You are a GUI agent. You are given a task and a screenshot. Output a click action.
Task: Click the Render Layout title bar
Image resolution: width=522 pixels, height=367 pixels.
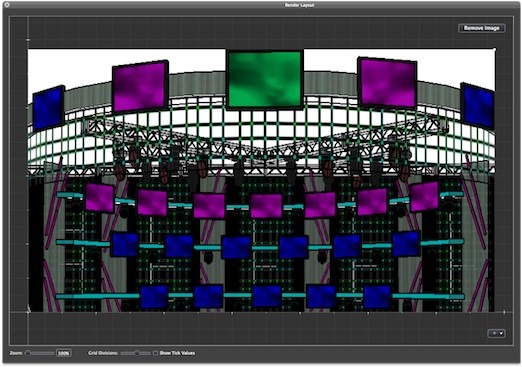(299, 5)
